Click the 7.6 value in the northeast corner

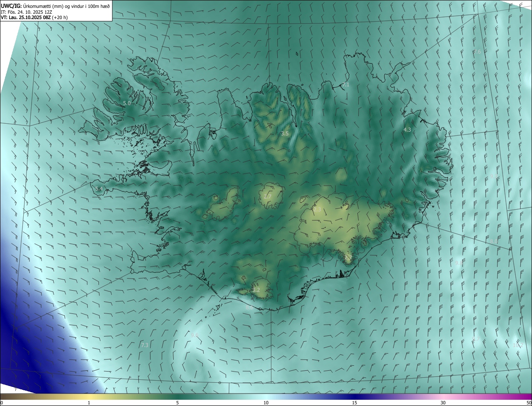477,52
